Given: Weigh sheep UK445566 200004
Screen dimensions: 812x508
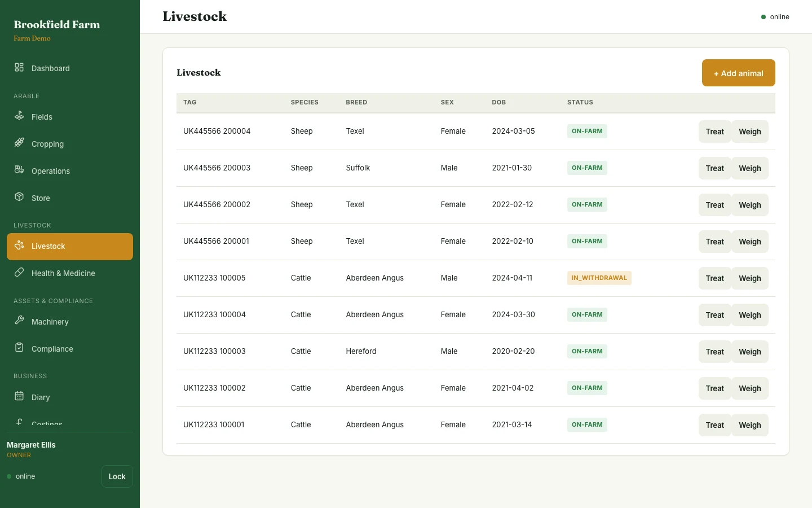Looking at the screenshot, I should [750, 132].
